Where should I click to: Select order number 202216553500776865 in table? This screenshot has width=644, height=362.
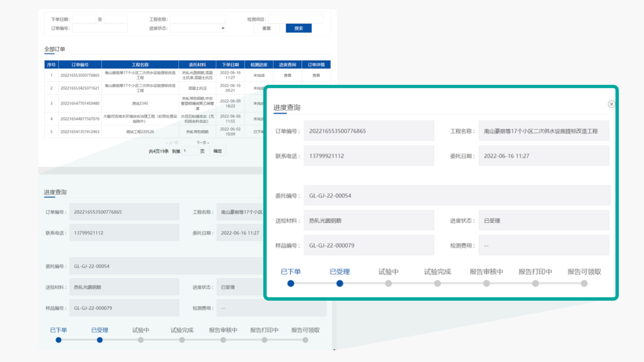[80, 75]
